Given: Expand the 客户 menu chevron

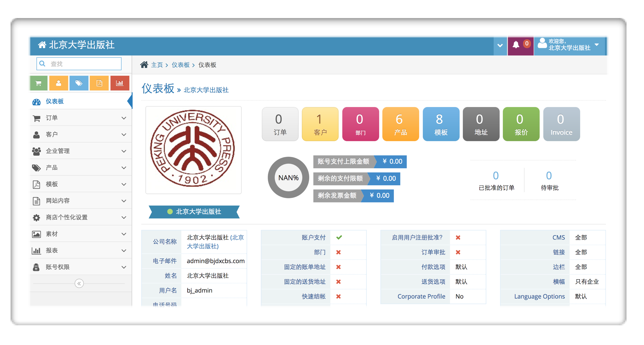Looking at the screenshot, I should [x=124, y=134].
